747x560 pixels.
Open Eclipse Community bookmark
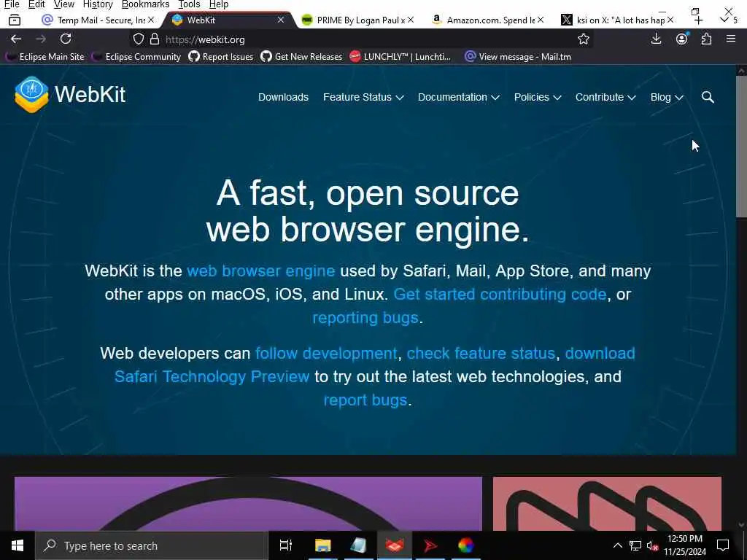pos(136,57)
